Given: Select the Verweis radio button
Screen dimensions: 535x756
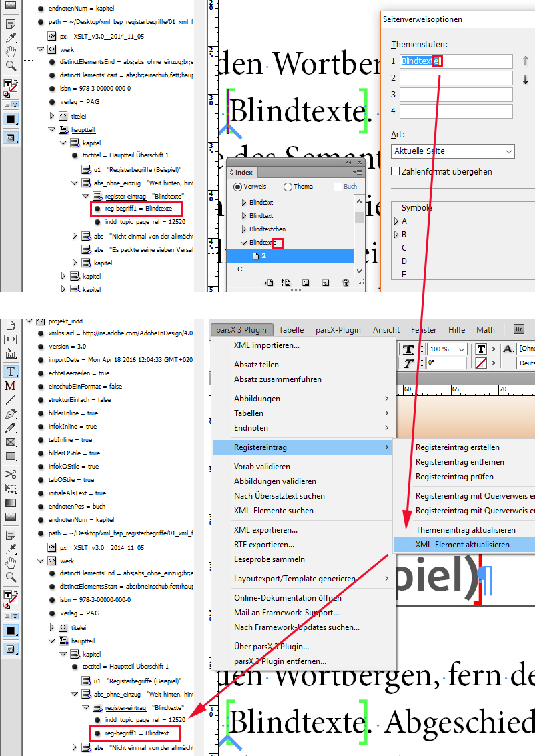Looking at the screenshot, I should [x=238, y=187].
